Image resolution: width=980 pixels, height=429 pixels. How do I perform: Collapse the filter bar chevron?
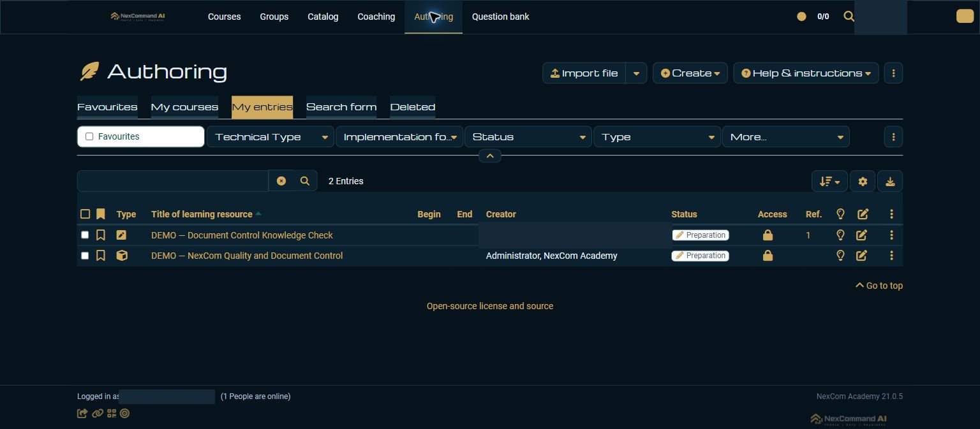(x=490, y=156)
